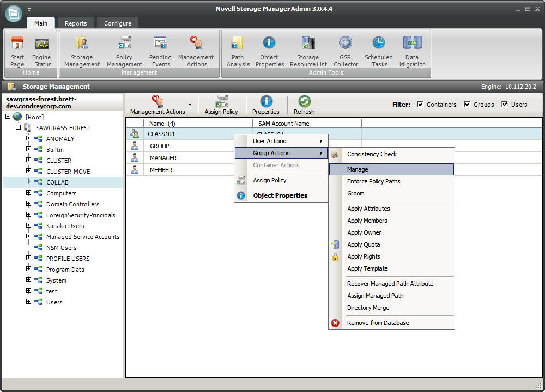Click the Data Migration icon

(412, 52)
